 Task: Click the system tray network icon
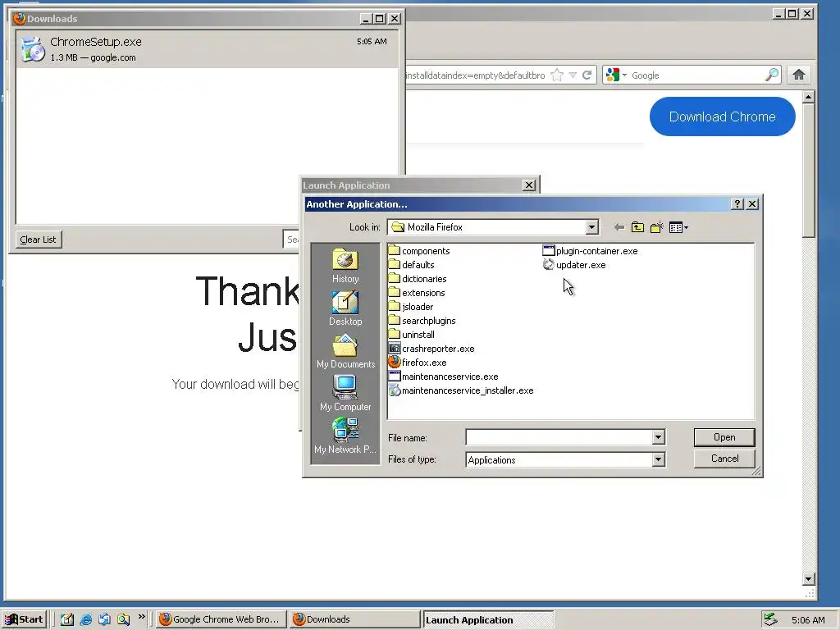click(770, 620)
